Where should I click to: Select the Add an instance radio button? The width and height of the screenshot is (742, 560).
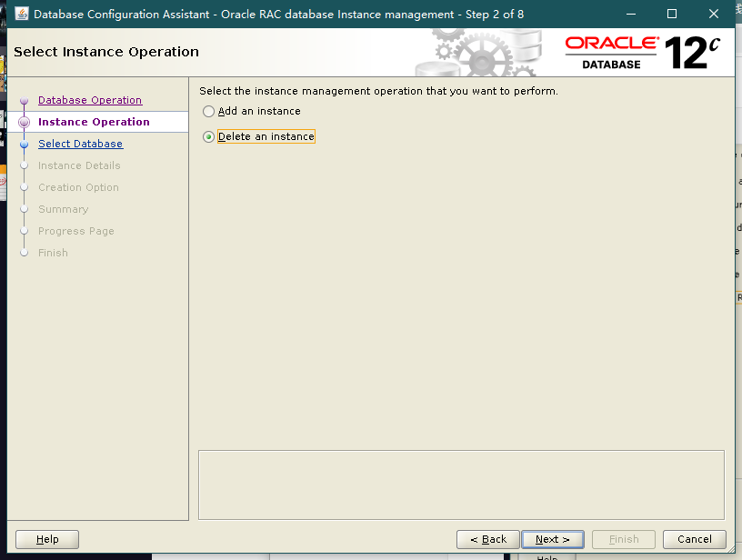point(209,111)
